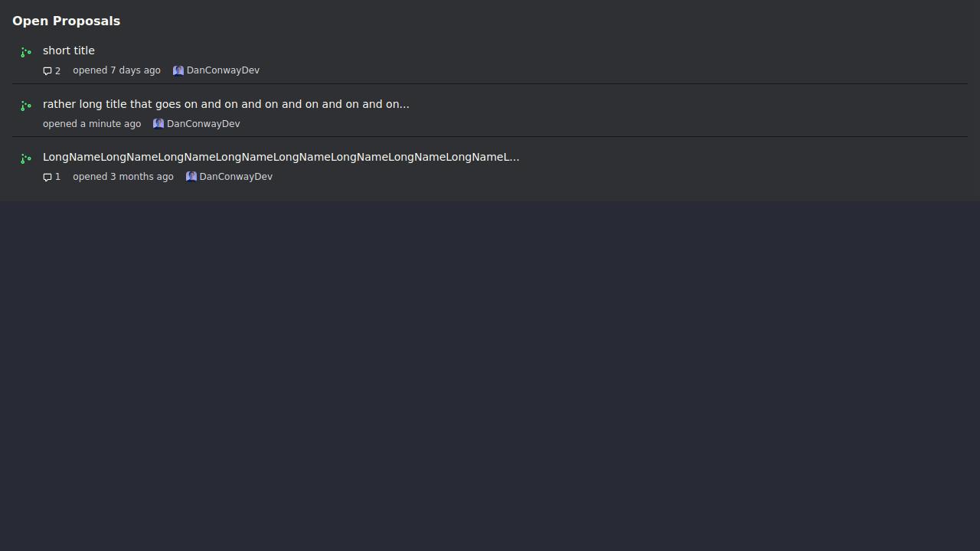Click "opened 3 months ago" timestamp

click(123, 177)
